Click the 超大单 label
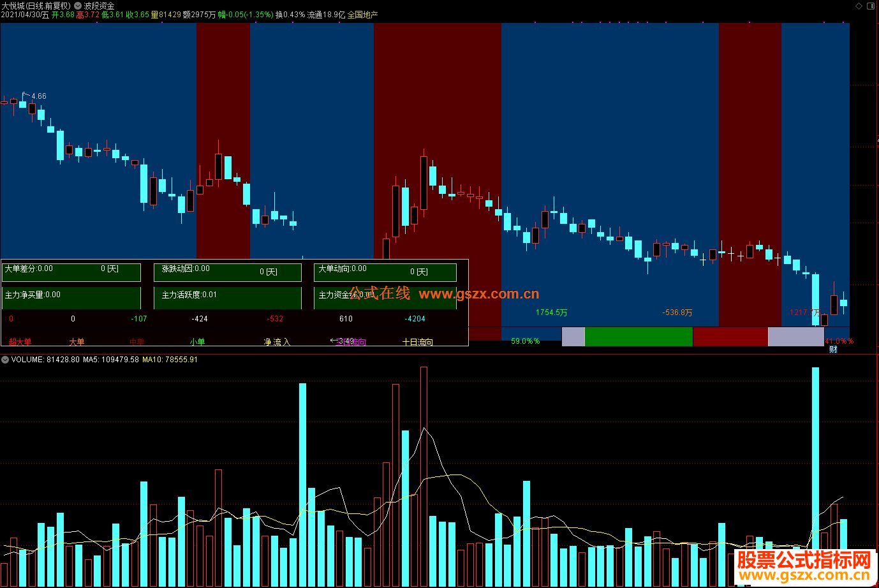Viewport: 879px width, 588px height. pyautogui.click(x=20, y=342)
